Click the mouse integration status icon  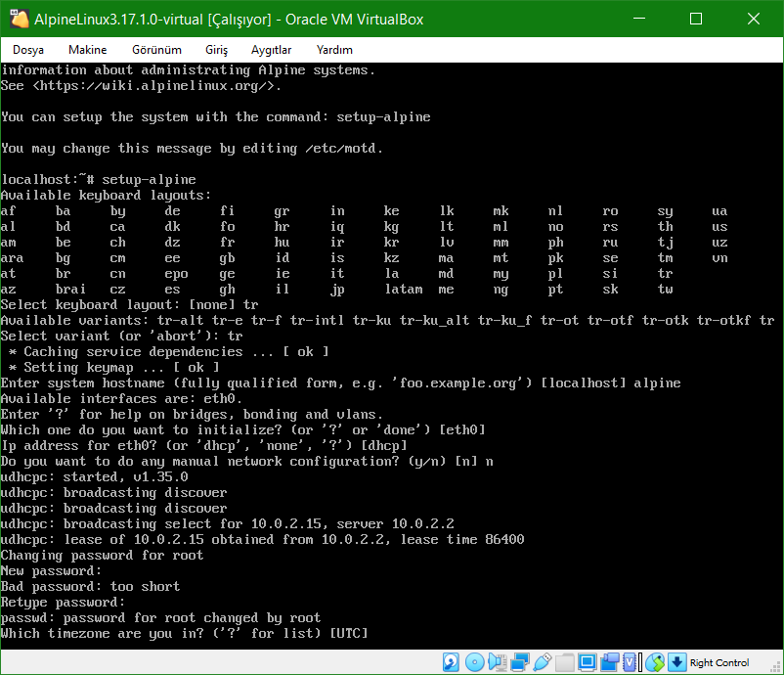click(655, 662)
